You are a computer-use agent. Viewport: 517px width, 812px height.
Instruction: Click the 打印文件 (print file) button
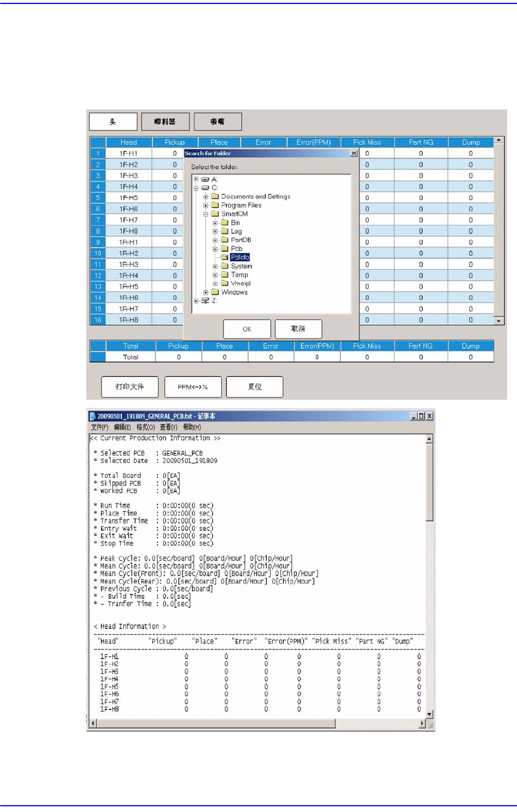[129, 387]
